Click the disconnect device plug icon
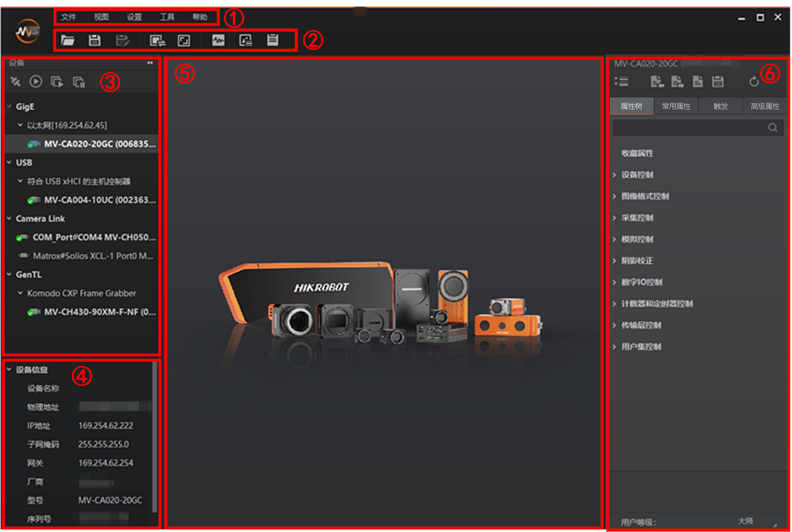The image size is (792, 532). (15, 82)
